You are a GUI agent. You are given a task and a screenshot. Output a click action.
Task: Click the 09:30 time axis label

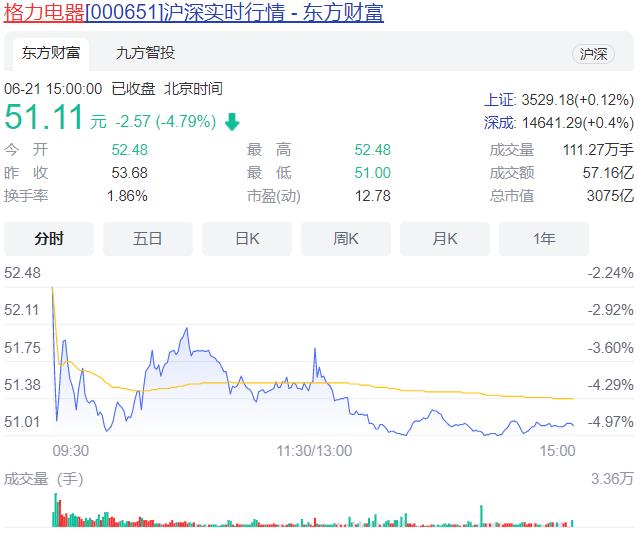71,451
